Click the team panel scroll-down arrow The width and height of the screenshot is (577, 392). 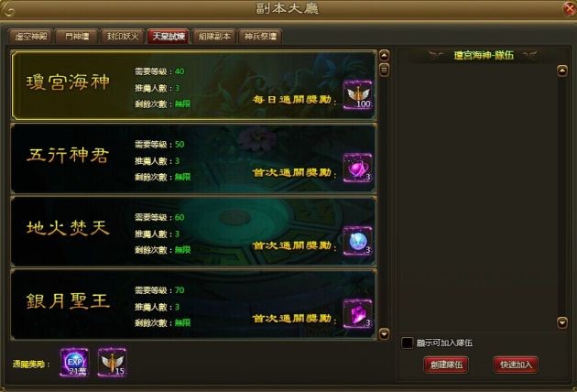pos(562,322)
